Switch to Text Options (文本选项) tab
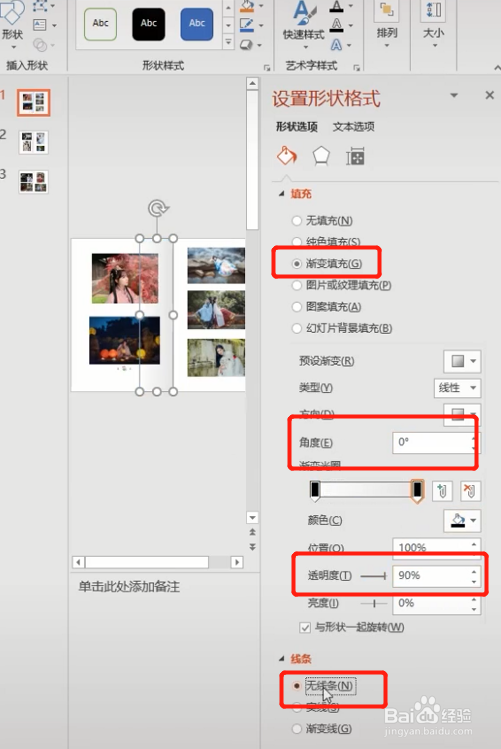Image resolution: width=501 pixels, height=749 pixels. [353, 127]
